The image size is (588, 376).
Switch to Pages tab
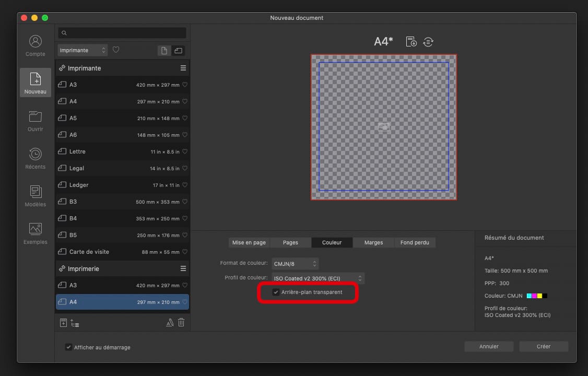pos(291,242)
